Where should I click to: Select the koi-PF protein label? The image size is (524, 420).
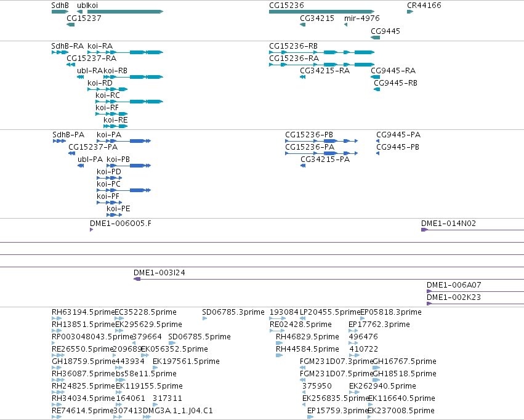108,197
